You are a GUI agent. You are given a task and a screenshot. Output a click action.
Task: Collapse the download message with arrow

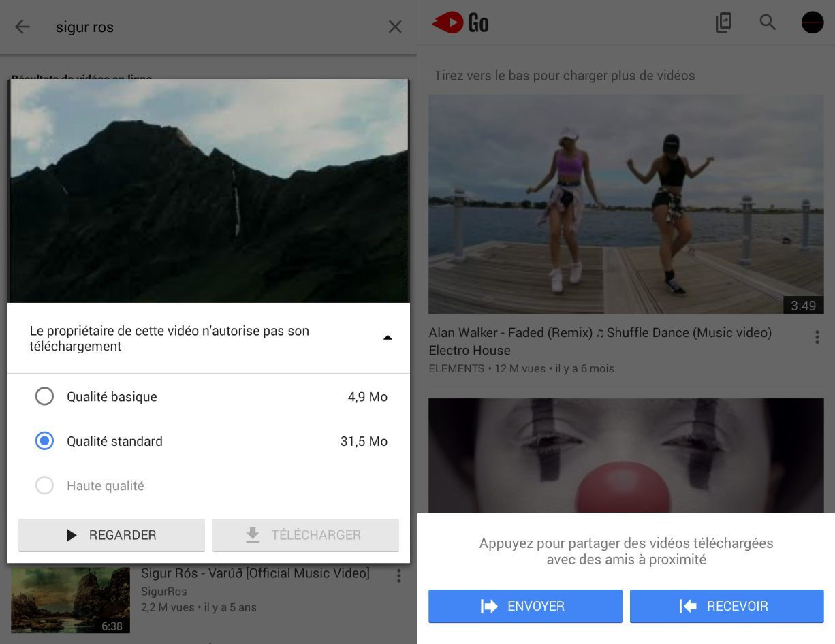tap(388, 338)
